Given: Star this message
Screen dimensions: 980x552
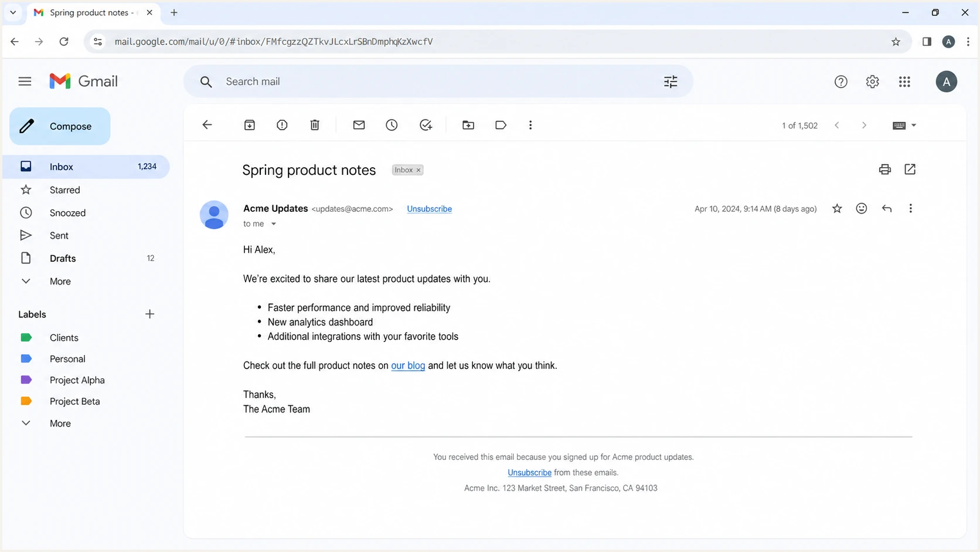Looking at the screenshot, I should point(837,209).
